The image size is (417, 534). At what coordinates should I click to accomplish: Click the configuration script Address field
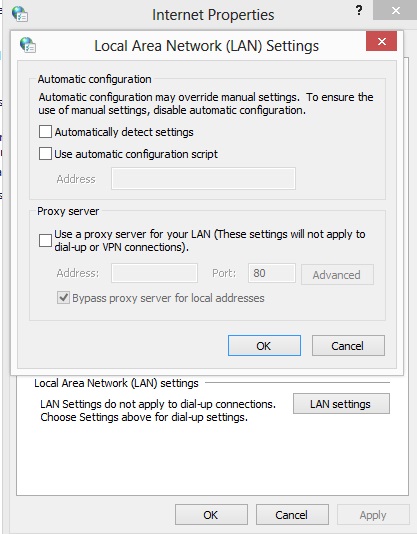[203, 178]
